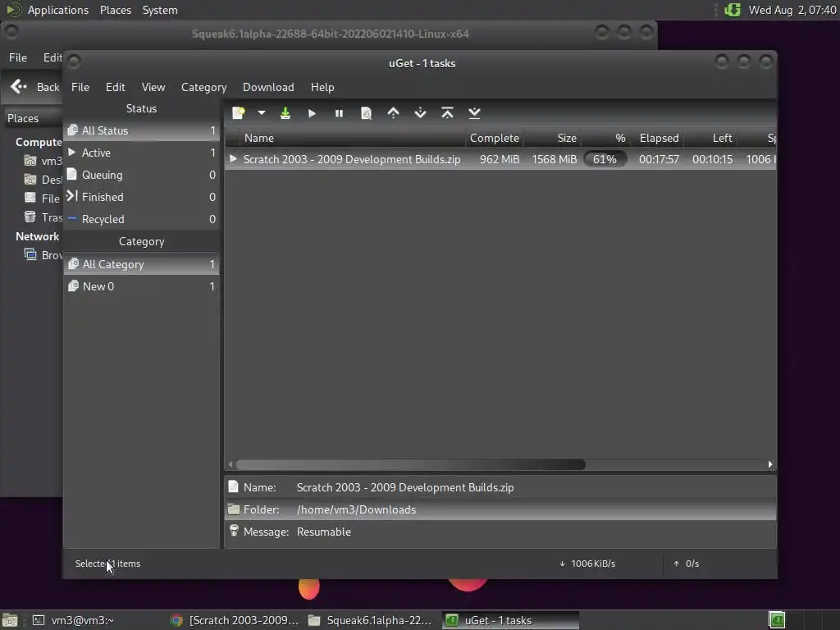Click the Queuing page icon
Image resolution: width=840 pixels, height=630 pixels.
coord(72,174)
